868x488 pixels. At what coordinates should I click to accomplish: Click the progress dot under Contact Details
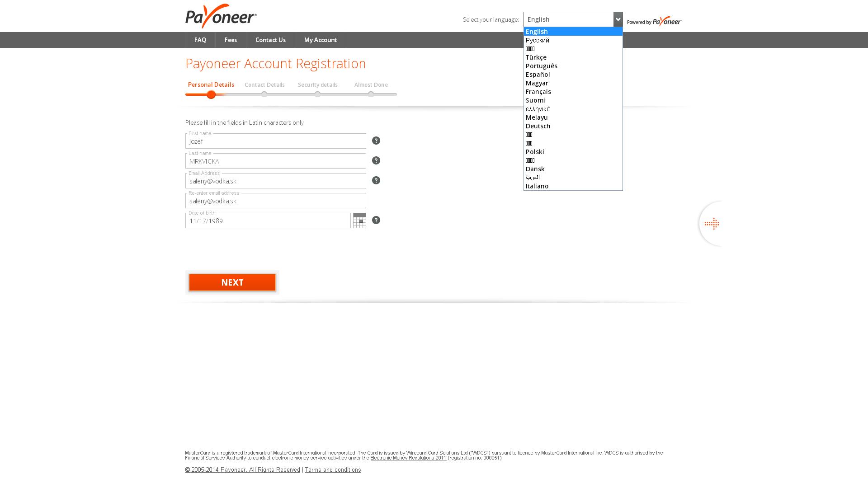tap(264, 94)
